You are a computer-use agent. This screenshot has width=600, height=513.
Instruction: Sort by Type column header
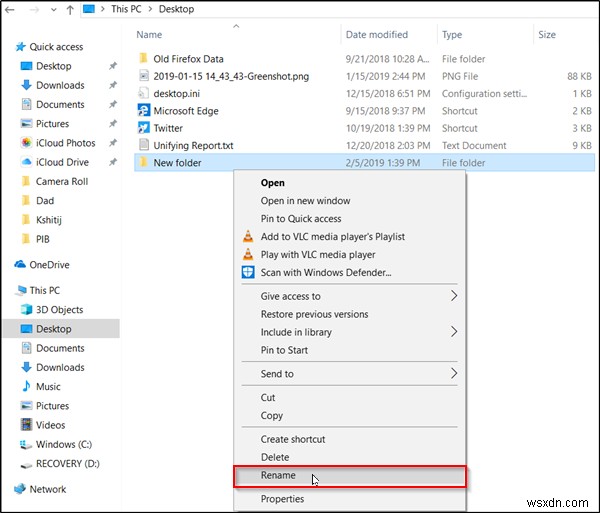pyautogui.click(x=452, y=34)
